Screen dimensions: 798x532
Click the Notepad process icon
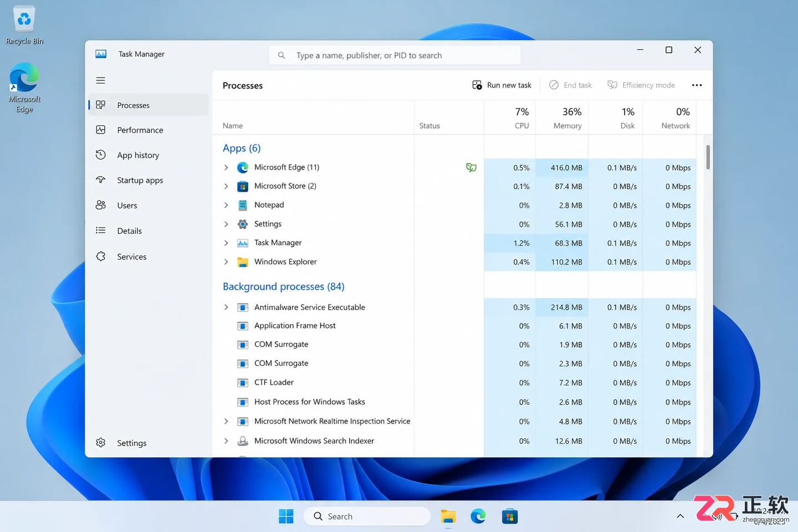(x=243, y=205)
